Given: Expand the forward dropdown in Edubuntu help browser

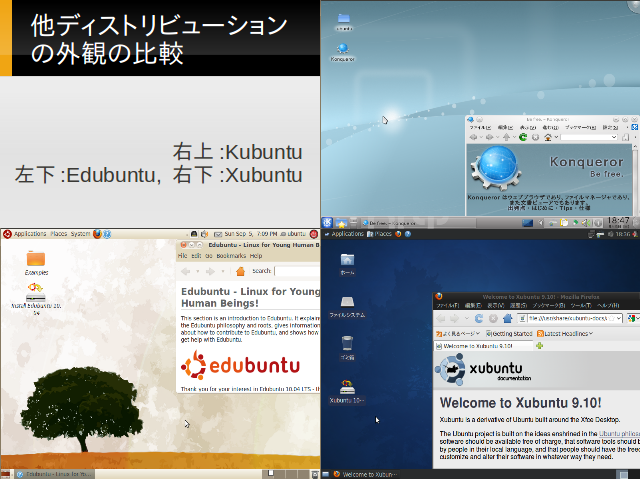Looking at the screenshot, I should pyautogui.click(x=223, y=271).
